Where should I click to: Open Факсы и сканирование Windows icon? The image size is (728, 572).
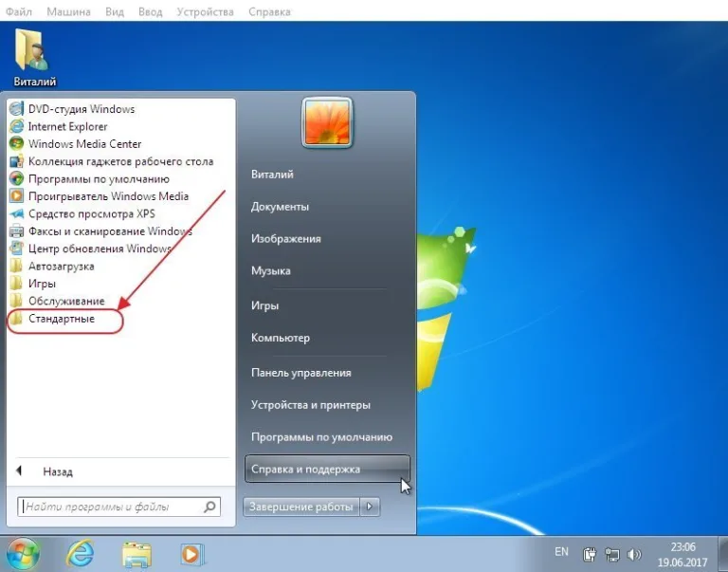pos(16,231)
